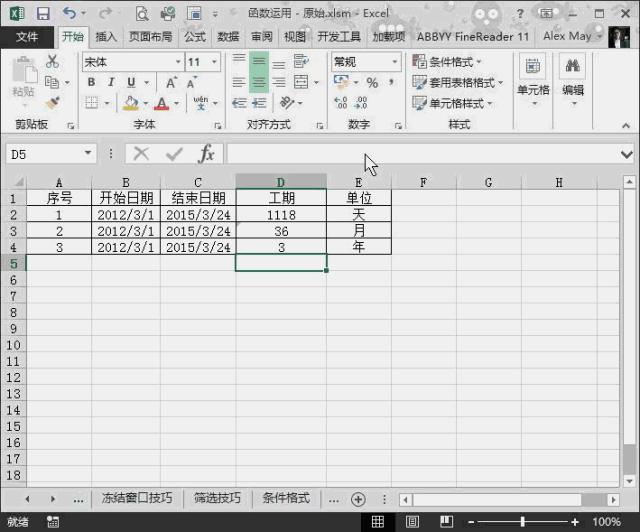Expand the 单元格 cells group
Viewport: 640px width, 532px height.
pyautogui.click(x=533, y=81)
